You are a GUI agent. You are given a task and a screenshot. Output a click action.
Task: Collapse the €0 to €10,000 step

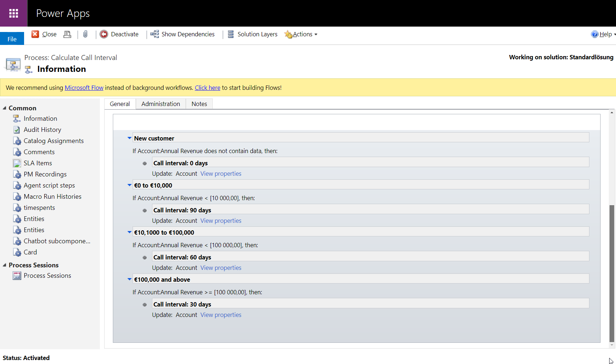click(x=129, y=185)
